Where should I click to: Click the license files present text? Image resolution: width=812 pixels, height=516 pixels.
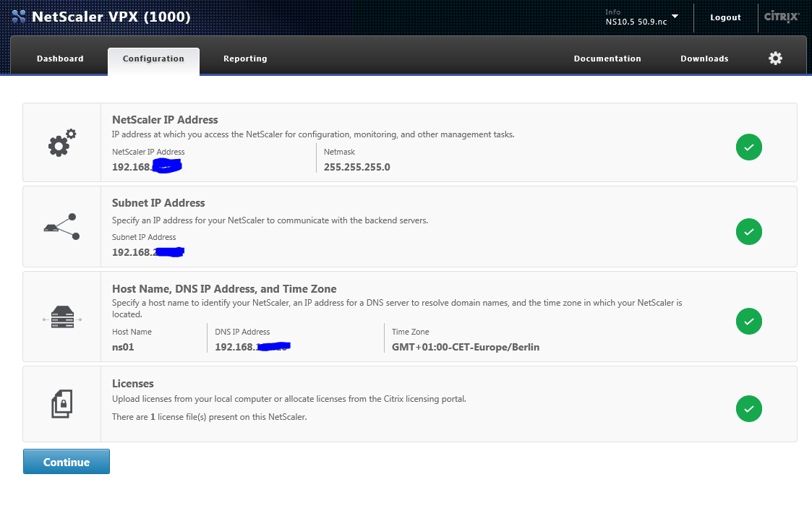click(x=209, y=417)
